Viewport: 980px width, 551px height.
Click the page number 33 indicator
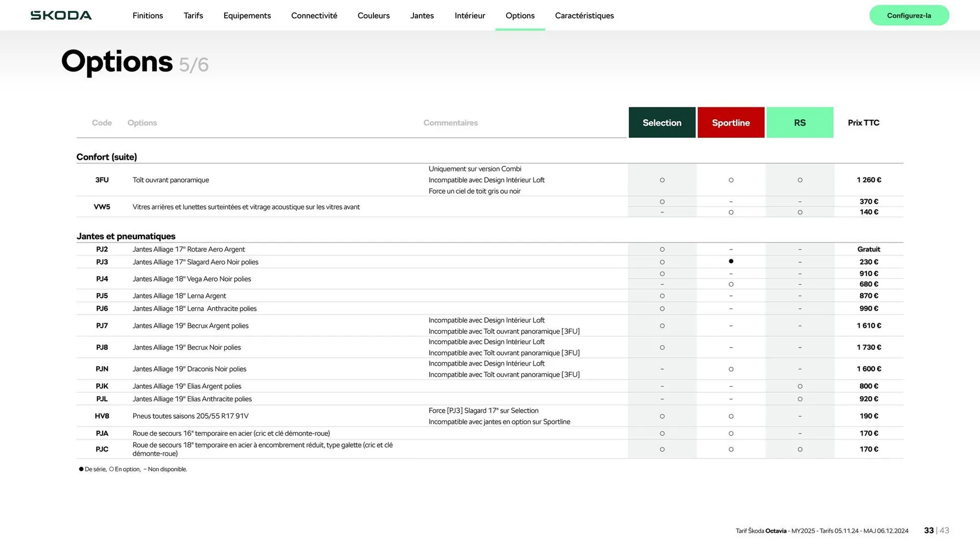(928, 531)
